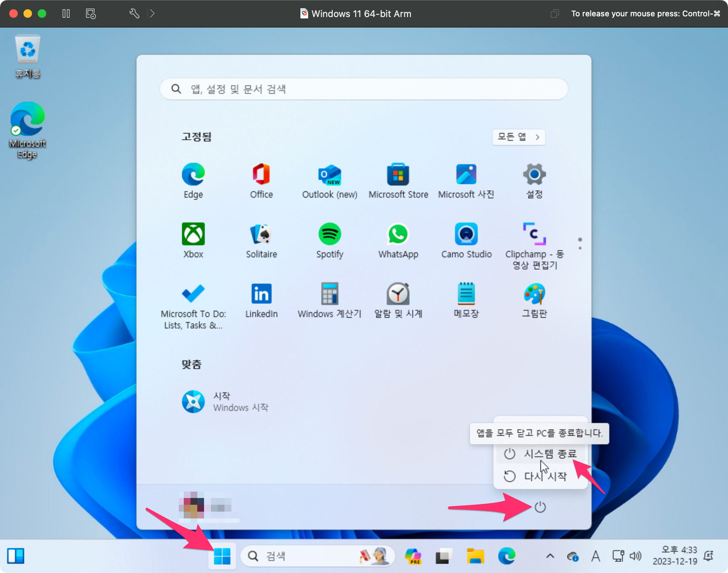Click the taskbar 검색 search box
This screenshot has height=573, width=728.
(317, 556)
